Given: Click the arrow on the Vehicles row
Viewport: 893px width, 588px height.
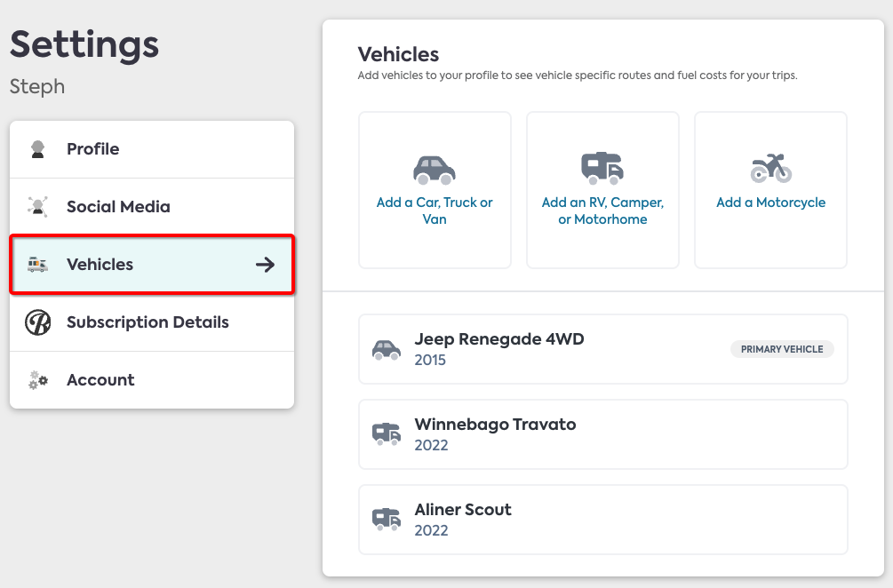Looking at the screenshot, I should (x=265, y=265).
